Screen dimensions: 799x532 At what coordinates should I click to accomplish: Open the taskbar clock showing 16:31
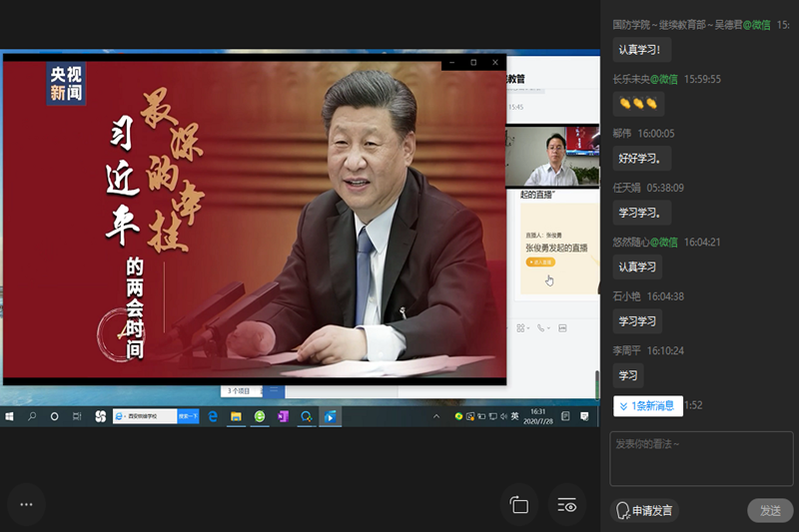coord(537,416)
